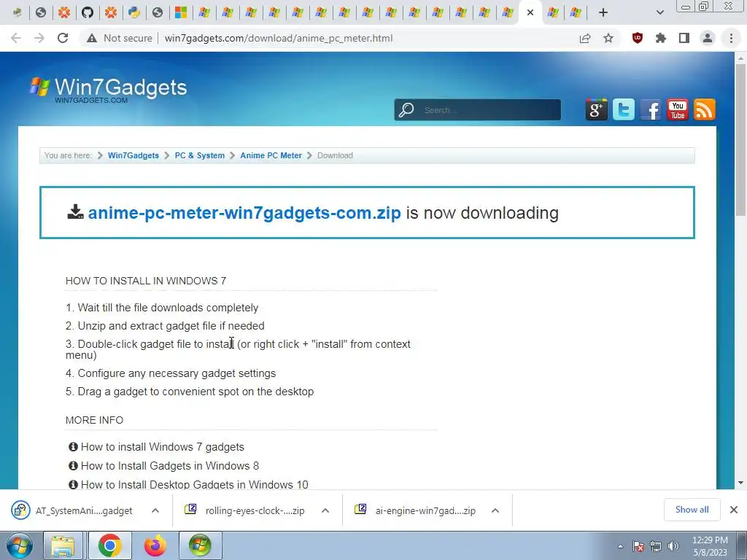Open uBlock Origin extension
This screenshot has width=747, height=560.
(x=638, y=38)
